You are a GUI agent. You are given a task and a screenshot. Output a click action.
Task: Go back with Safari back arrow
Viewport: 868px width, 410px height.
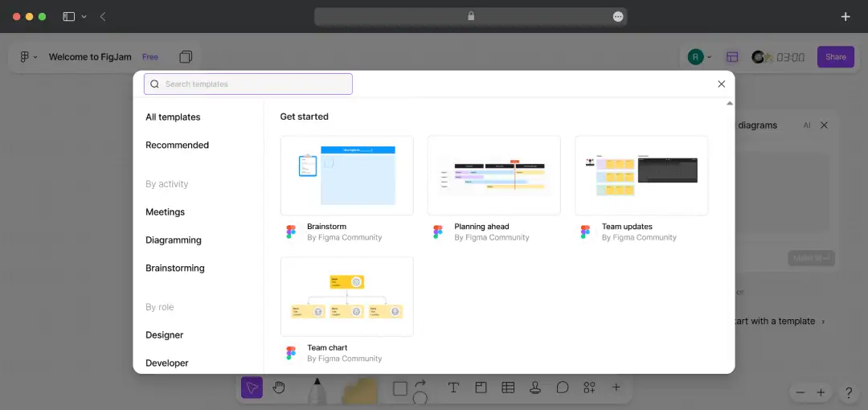[102, 17]
